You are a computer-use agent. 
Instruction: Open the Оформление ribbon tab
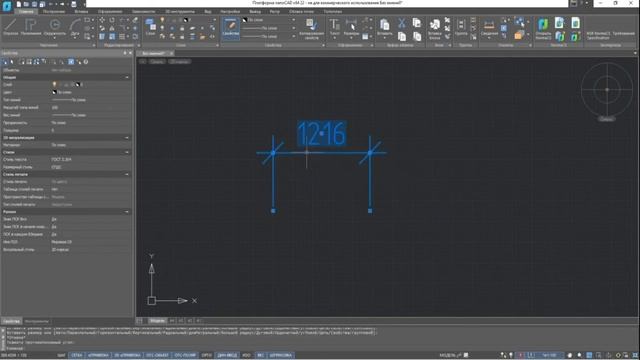[x=110, y=11]
